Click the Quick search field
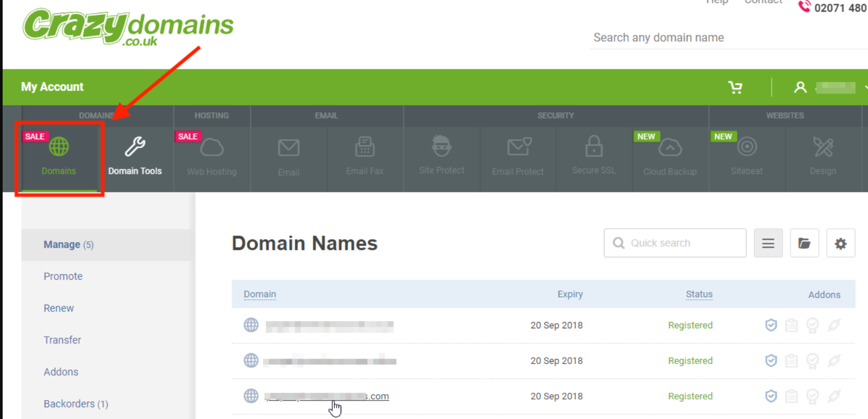868x419 pixels. [675, 243]
